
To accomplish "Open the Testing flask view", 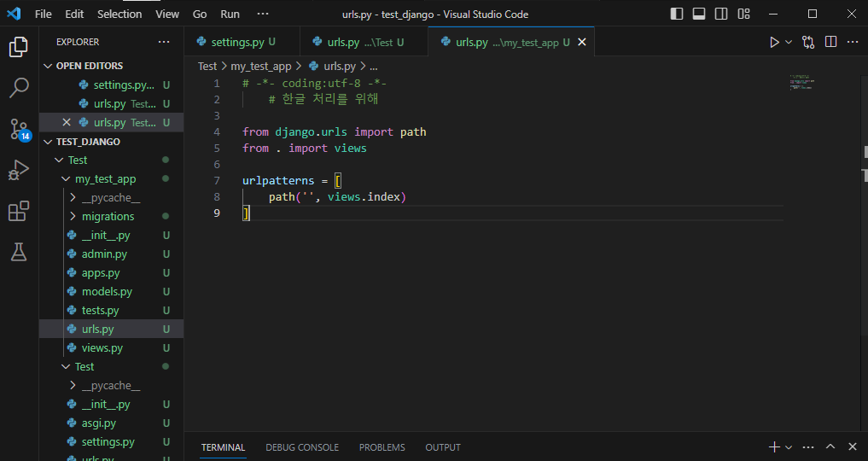I will tap(19, 253).
